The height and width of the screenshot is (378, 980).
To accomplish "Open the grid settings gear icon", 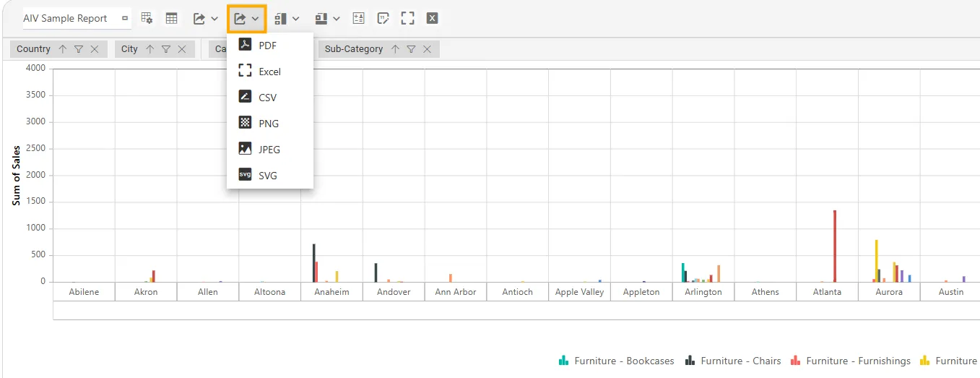I will pos(147,18).
